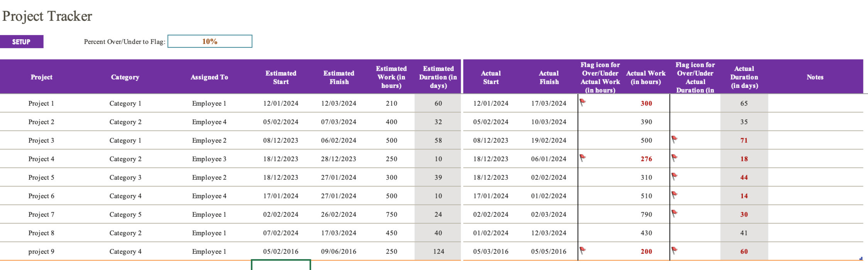Click the Project 1 name cell
The image size is (868, 270).
coord(41,103)
